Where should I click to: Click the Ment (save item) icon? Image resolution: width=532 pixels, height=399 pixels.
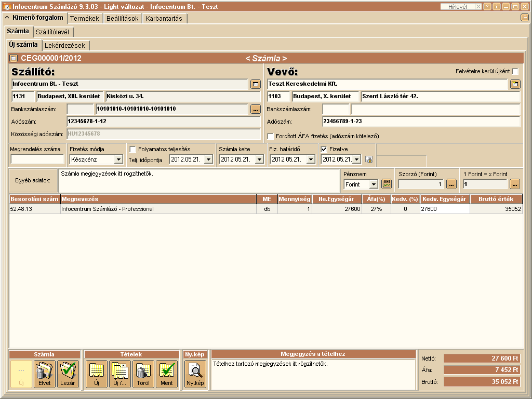pyautogui.click(x=167, y=374)
